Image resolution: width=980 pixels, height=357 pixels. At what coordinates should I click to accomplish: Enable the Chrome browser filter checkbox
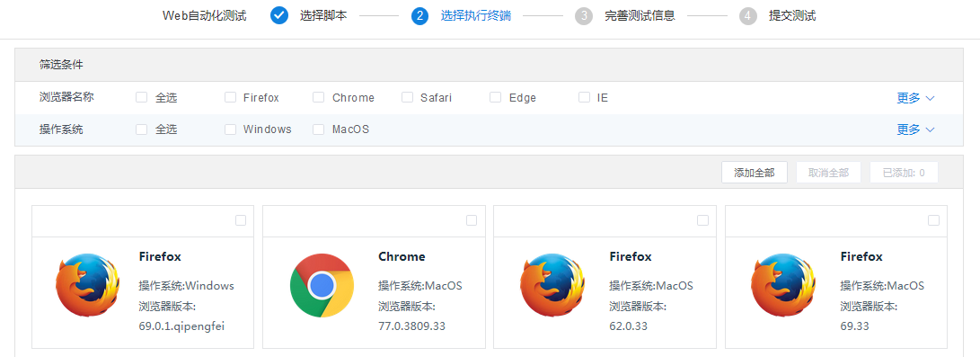[x=319, y=97]
